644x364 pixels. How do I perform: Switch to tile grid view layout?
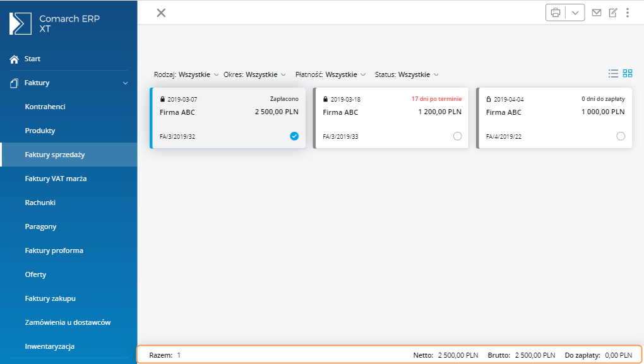point(628,73)
